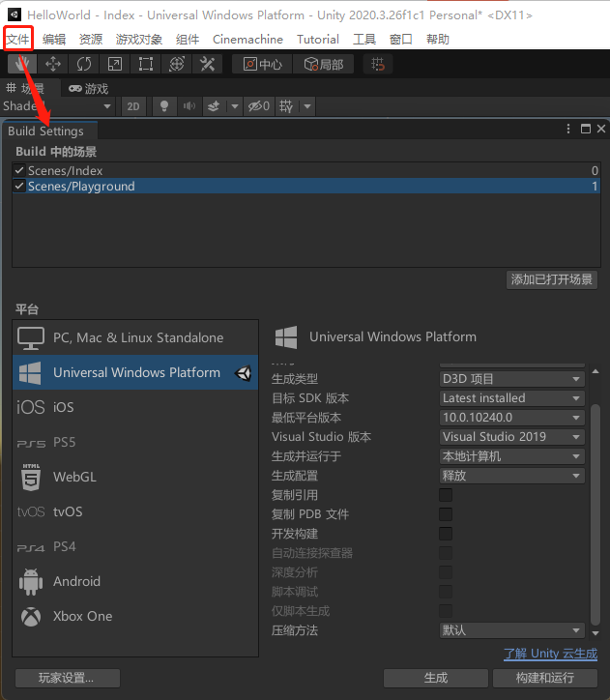Select the Rect Transform tool
The width and height of the screenshot is (610, 700).
tap(145, 64)
